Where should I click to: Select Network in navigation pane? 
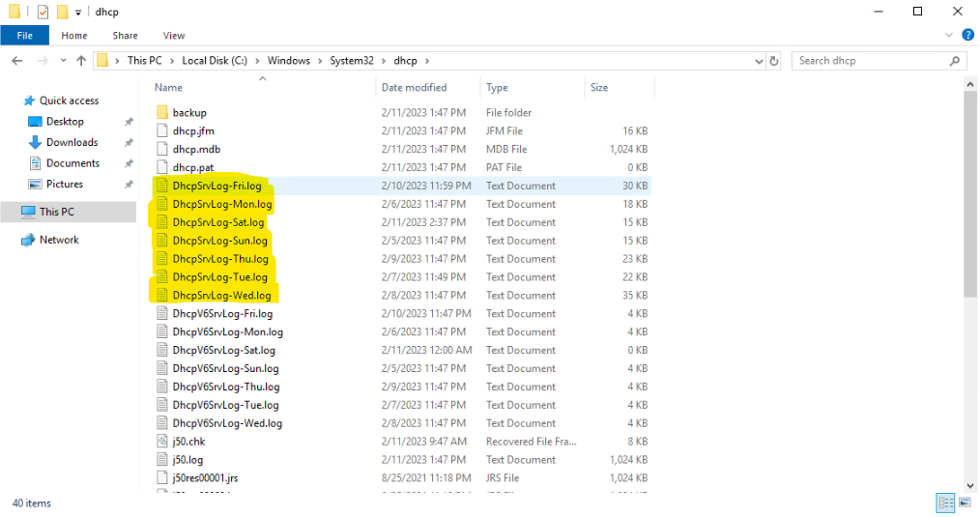point(59,240)
